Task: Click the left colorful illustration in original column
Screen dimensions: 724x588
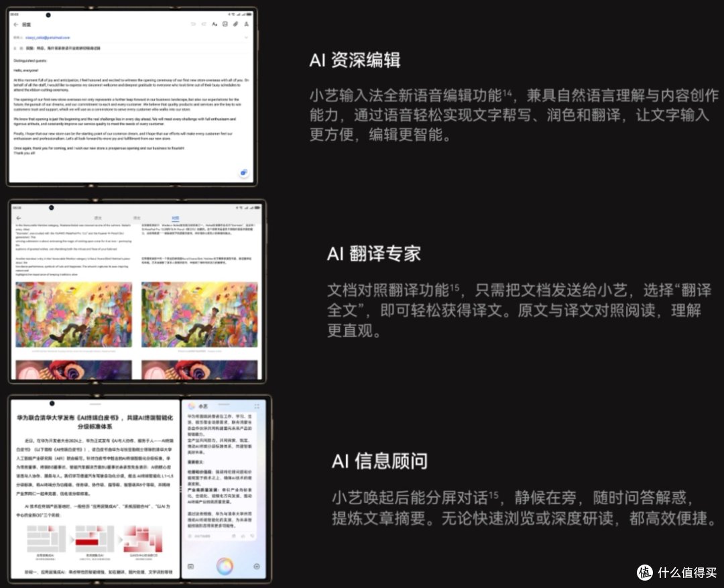Action: [x=74, y=314]
